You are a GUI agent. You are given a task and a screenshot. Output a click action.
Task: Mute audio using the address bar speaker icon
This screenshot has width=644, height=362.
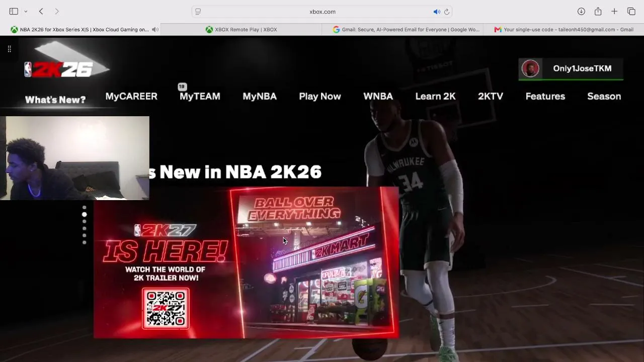tap(437, 12)
